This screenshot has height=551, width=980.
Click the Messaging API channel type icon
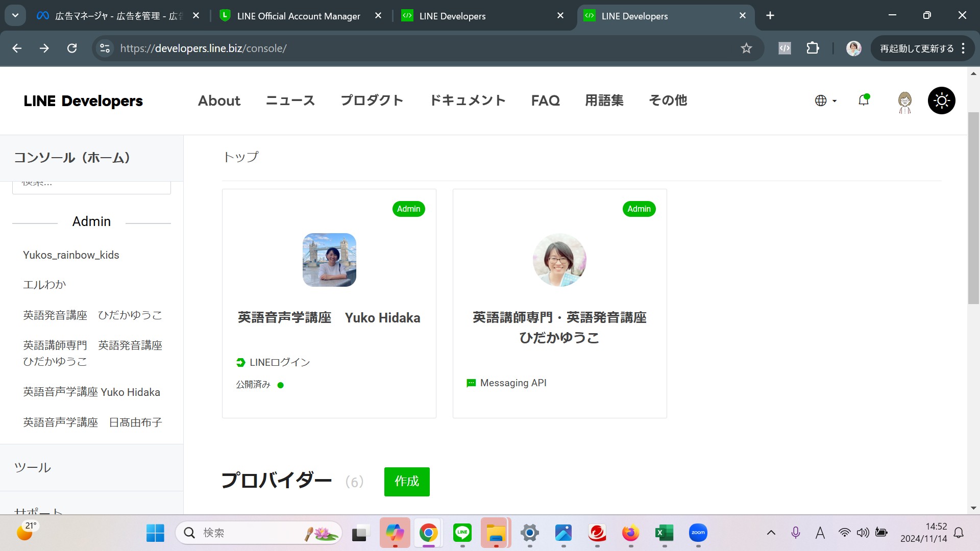click(471, 383)
